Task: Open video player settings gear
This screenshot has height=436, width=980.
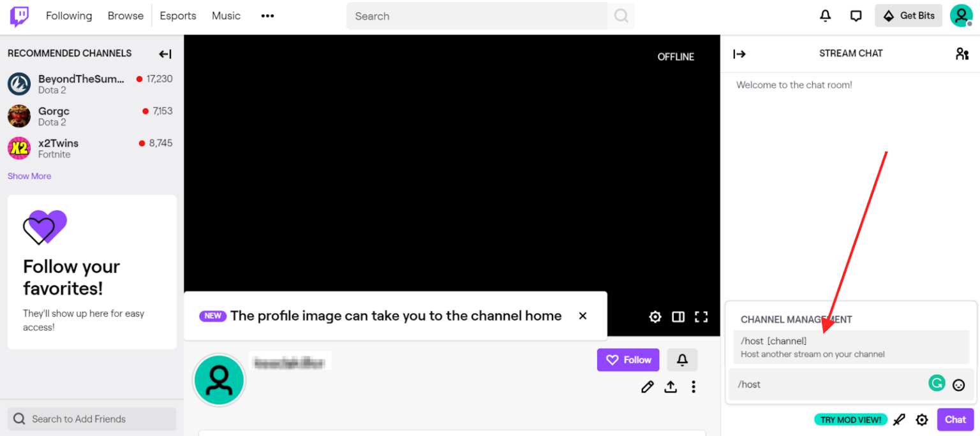Action: coord(655,317)
